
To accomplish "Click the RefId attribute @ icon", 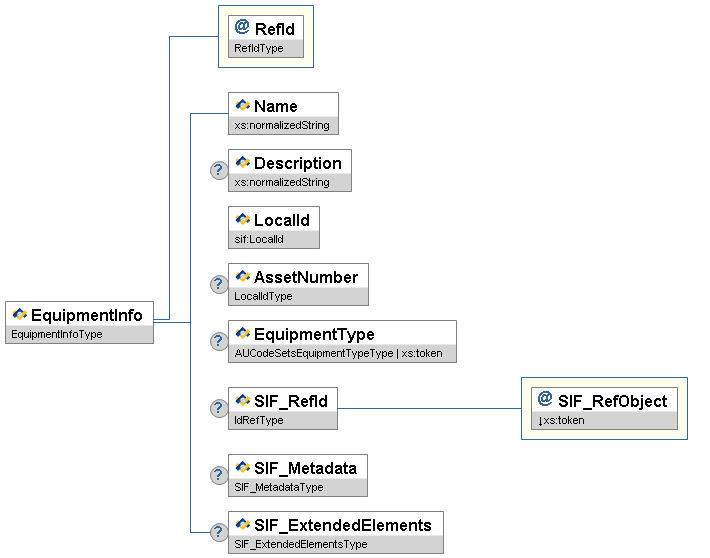I will [242, 28].
